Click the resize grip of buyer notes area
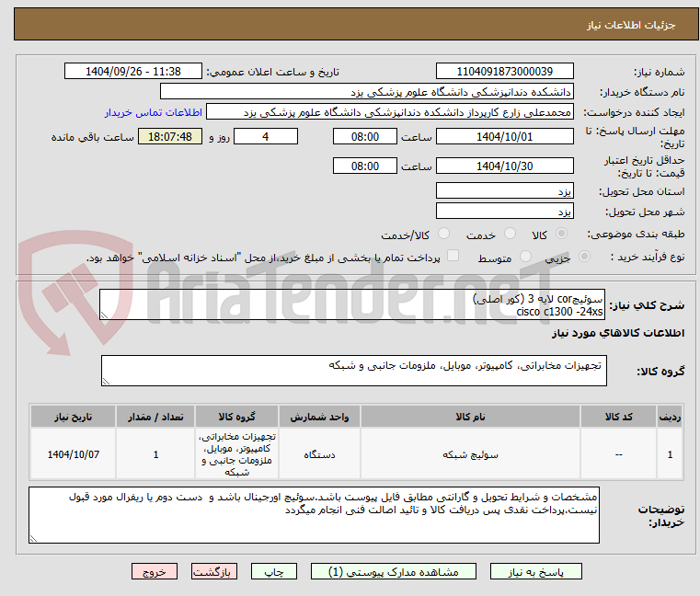Viewport: 700px width, 596px height. coord(33,539)
